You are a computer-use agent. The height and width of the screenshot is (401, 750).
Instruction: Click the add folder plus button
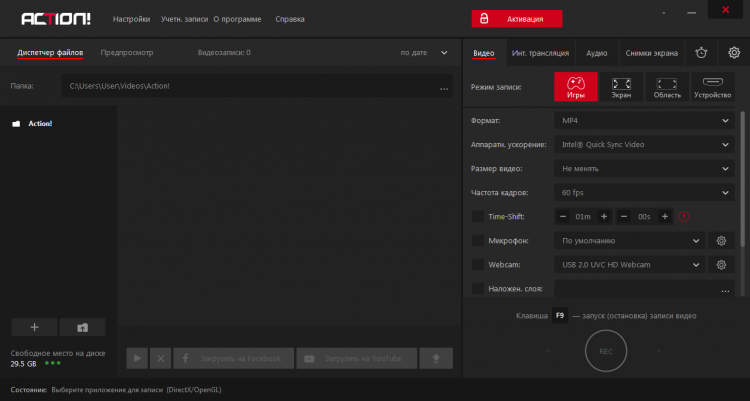(34, 327)
